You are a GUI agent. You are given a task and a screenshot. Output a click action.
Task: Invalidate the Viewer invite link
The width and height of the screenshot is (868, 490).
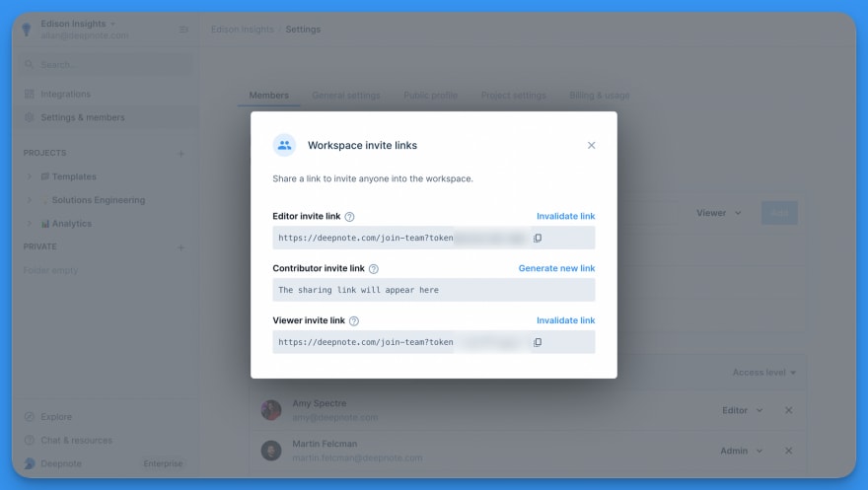pyautogui.click(x=566, y=320)
